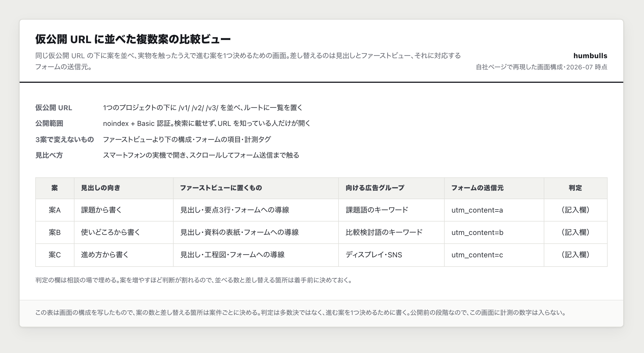Click the 課題語のキーワード cell

click(391, 210)
